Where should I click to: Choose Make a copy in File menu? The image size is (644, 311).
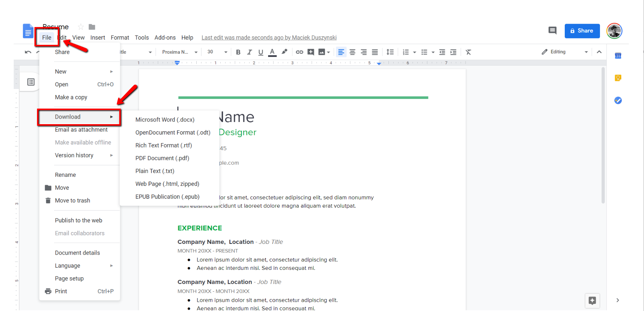coord(80,97)
